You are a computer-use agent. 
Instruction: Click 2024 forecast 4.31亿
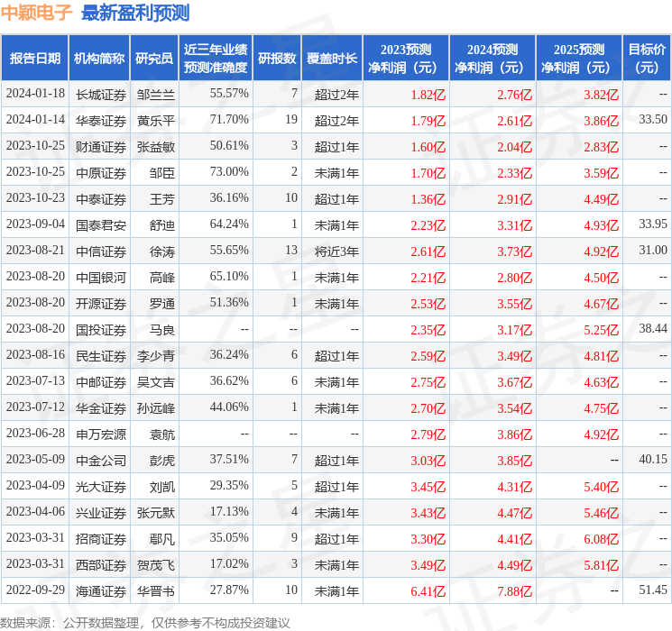pyautogui.click(x=514, y=487)
